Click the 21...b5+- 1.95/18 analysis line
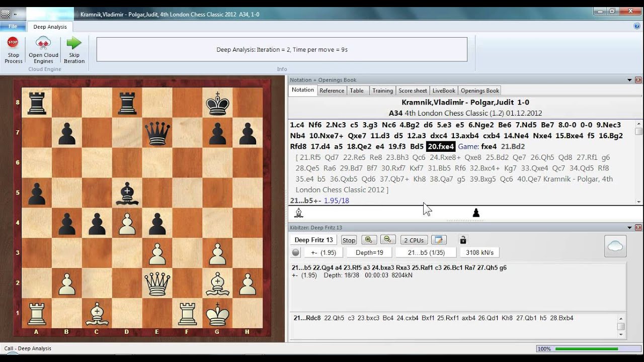This screenshot has width=644, height=362. [x=319, y=201]
